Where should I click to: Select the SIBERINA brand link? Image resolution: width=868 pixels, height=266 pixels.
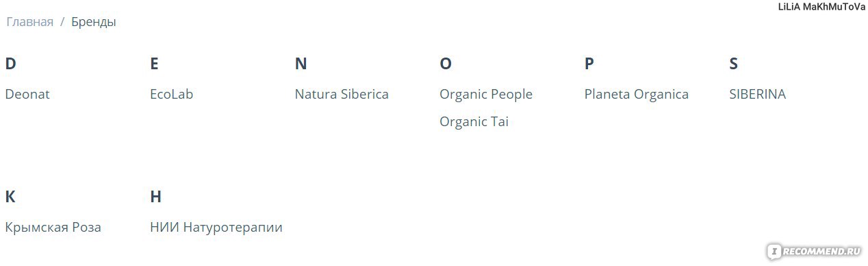pos(757,94)
